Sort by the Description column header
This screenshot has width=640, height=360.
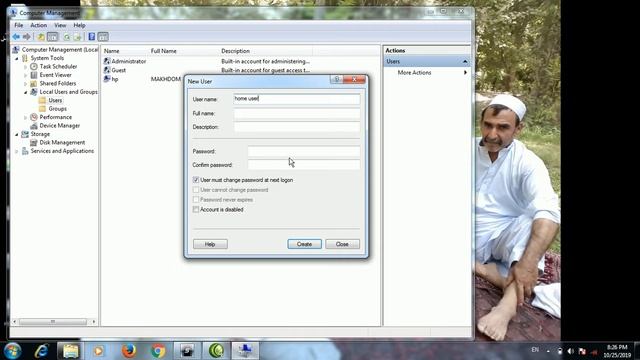(266, 51)
